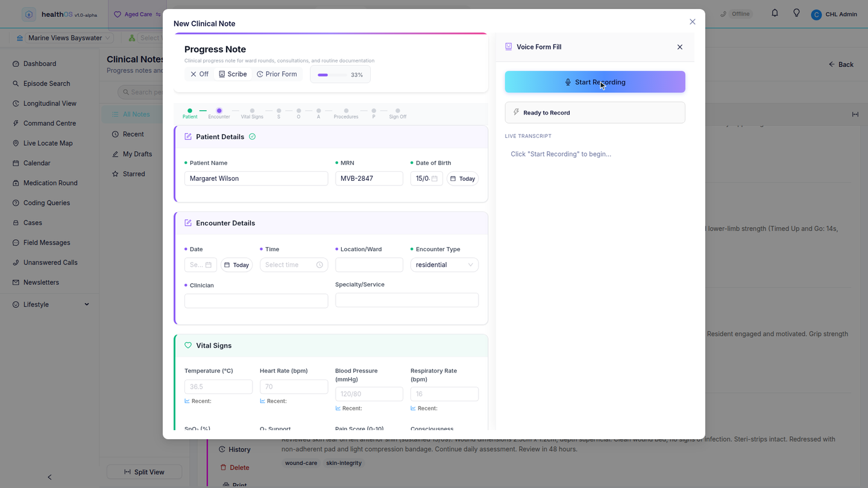Collapse the sidebar with left arrow
This screenshot has width=868, height=488.
(49, 477)
